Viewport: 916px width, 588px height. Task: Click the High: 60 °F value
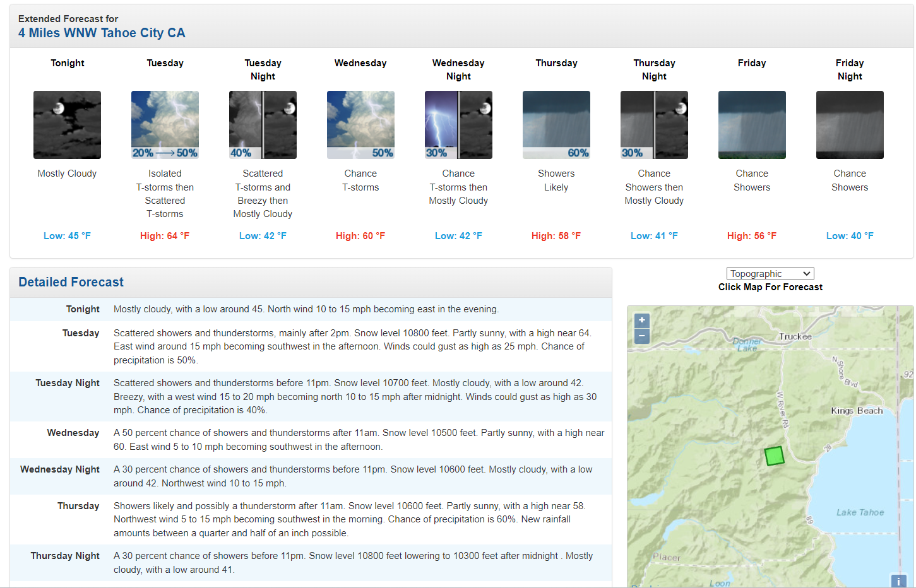click(360, 236)
